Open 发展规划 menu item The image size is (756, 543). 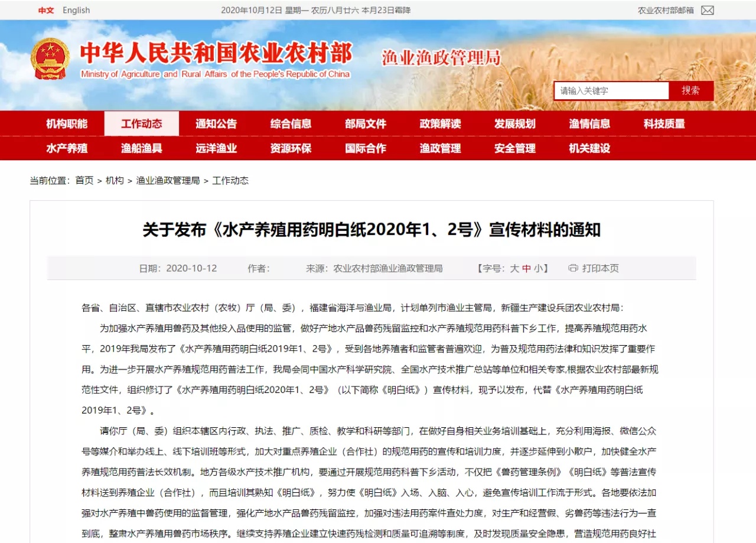click(x=515, y=123)
